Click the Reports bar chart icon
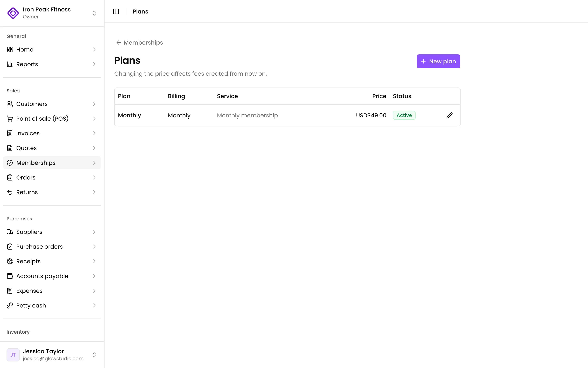 click(x=10, y=64)
